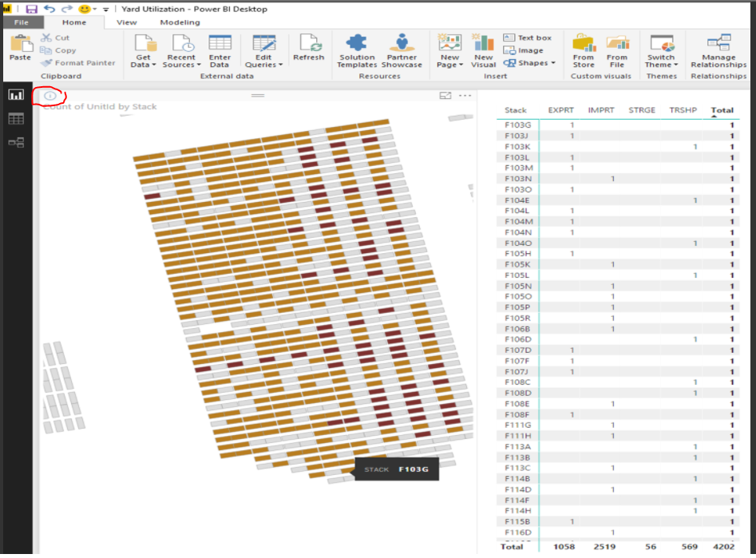
Task: Sort table by STRGE column header
Action: click(x=642, y=110)
